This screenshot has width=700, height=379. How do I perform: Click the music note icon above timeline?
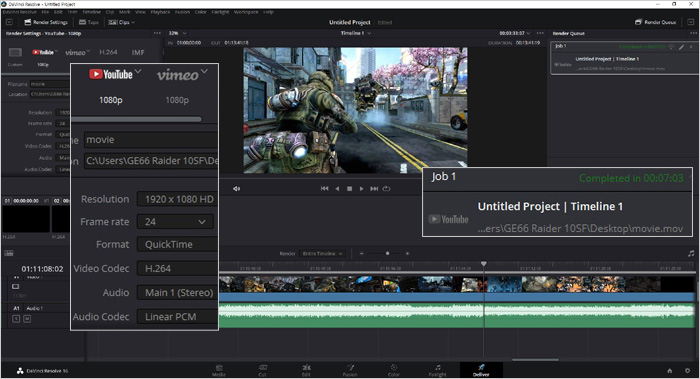point(691,254)
